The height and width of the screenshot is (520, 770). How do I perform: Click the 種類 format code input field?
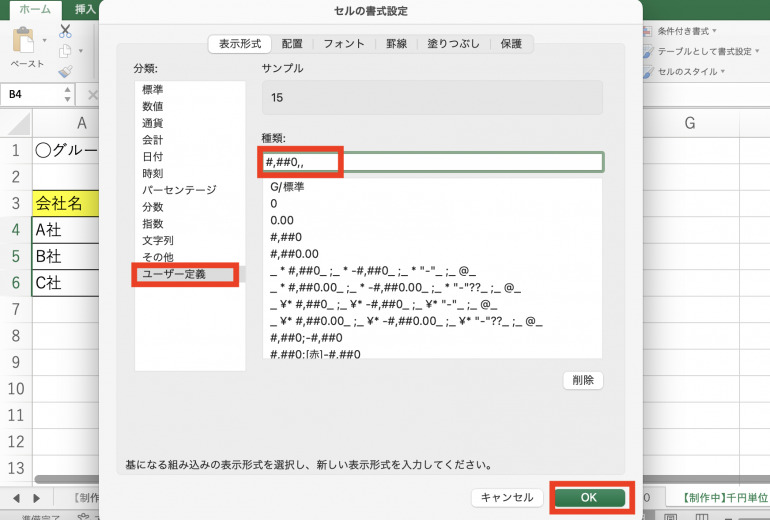coord(432,162)
